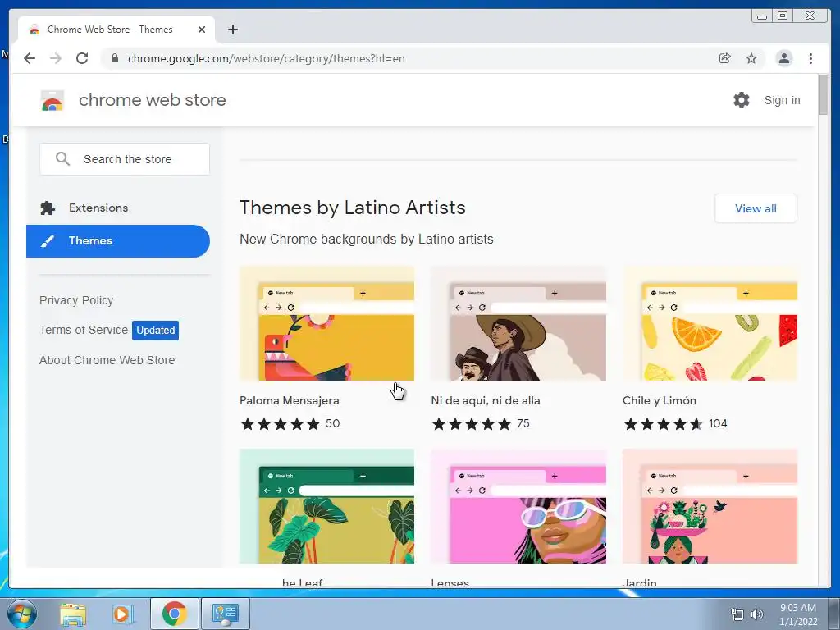Click the forward navigation arrow
Image resolution: width=840 pixels, height=630 pixels.
coord(56,58)
